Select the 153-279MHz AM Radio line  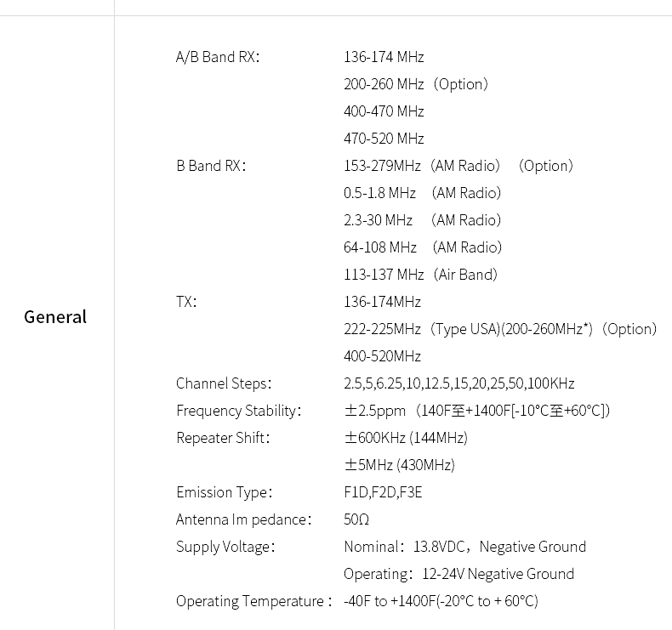coord(458,166)
